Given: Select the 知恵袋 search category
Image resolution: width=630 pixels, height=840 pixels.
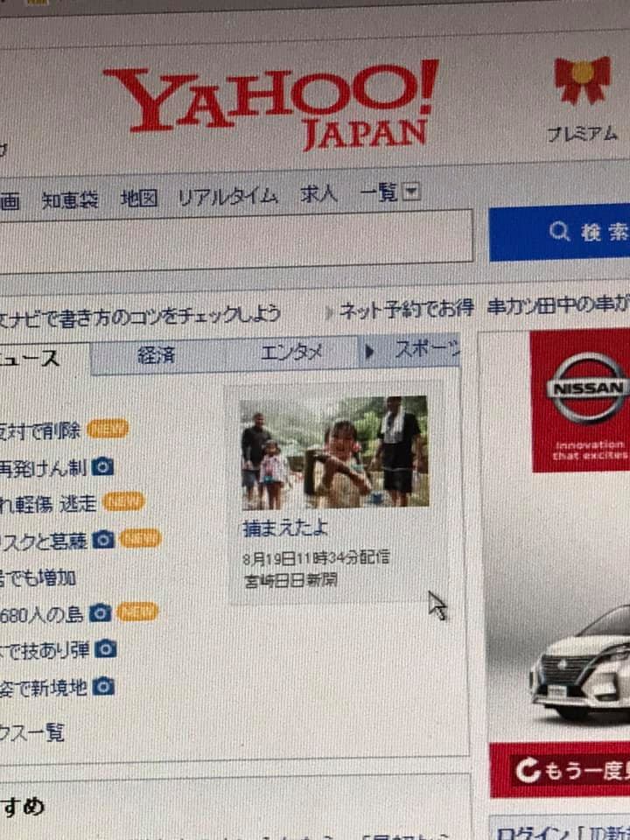Looking at the screenshot, I should (70, 199).
